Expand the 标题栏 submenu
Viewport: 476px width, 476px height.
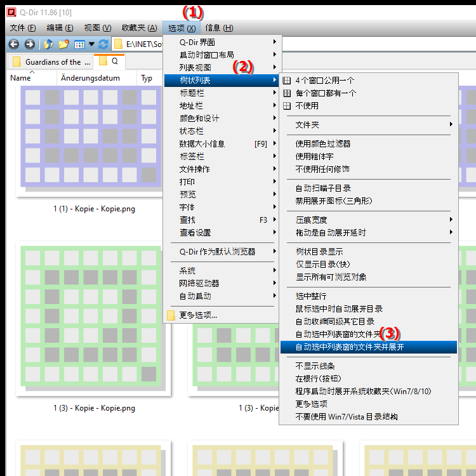click(221, 93)
